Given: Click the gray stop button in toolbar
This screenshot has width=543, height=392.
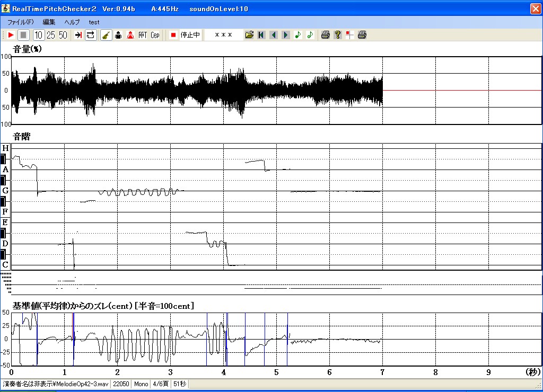Looking at the screenshot, I should pyautogui.click(x=23, y=35).
